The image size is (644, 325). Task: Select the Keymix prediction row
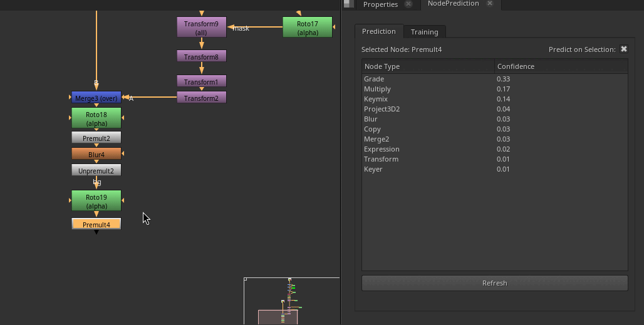pos(494,99)
